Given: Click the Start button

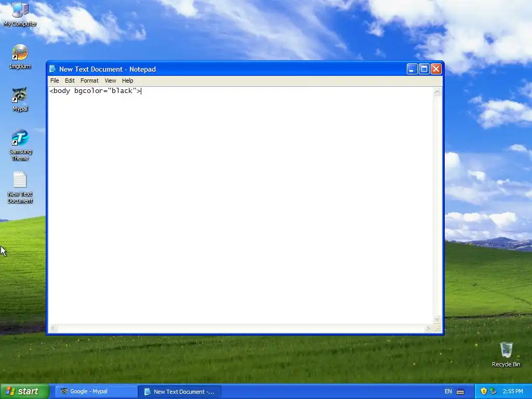Looking at the screenshot, I should click(x=24, y=391).
